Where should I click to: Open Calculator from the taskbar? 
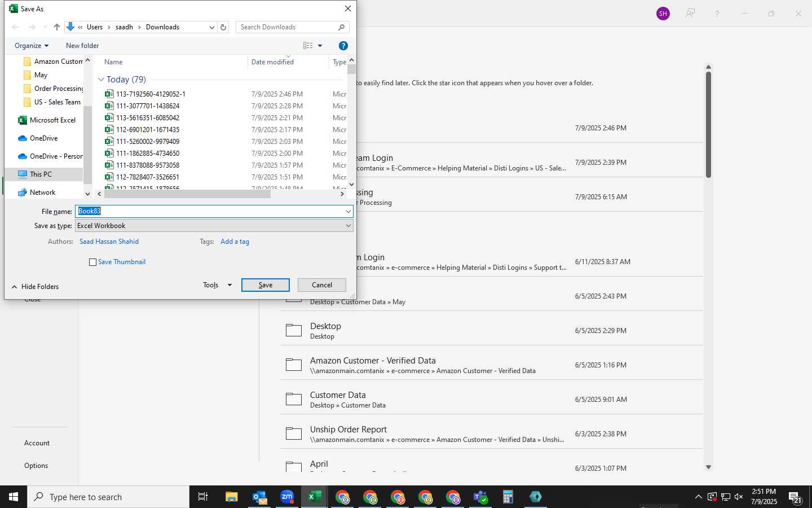point(508,497)
